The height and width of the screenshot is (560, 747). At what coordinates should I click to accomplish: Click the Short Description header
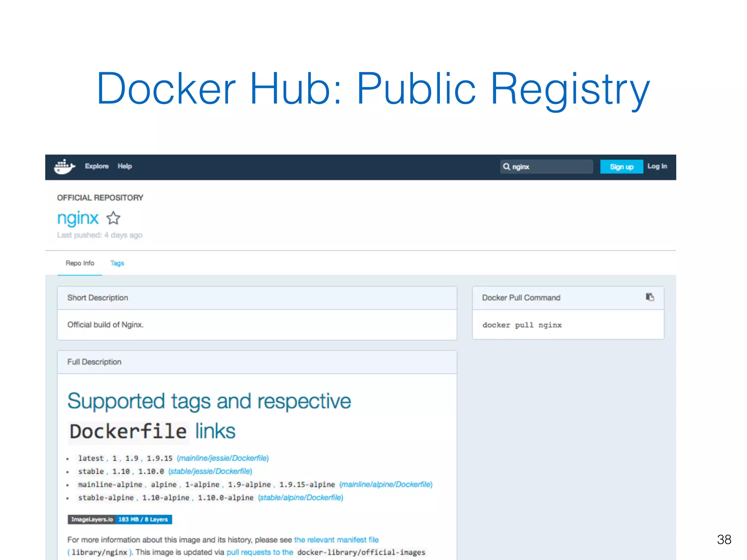pyautogui.click(x=257, y=298)
